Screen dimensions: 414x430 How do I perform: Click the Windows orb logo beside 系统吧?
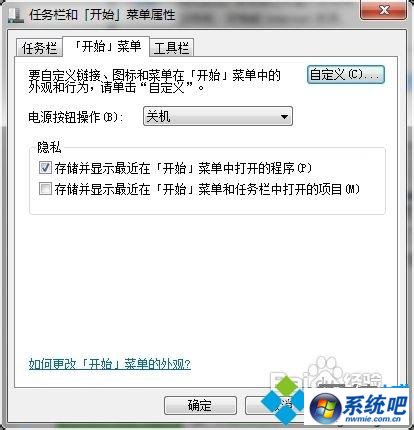tap(325, 408)
